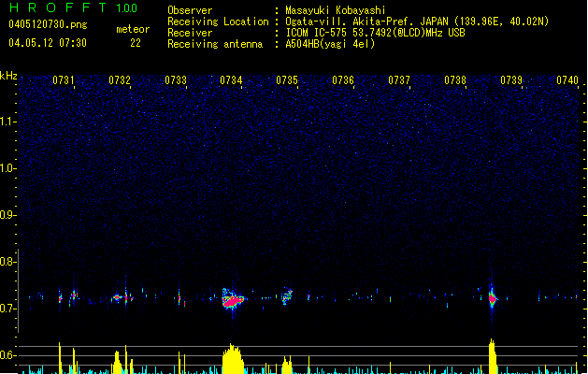Click the Observer label
Screen dimensions: 588x374
(190, 10)
